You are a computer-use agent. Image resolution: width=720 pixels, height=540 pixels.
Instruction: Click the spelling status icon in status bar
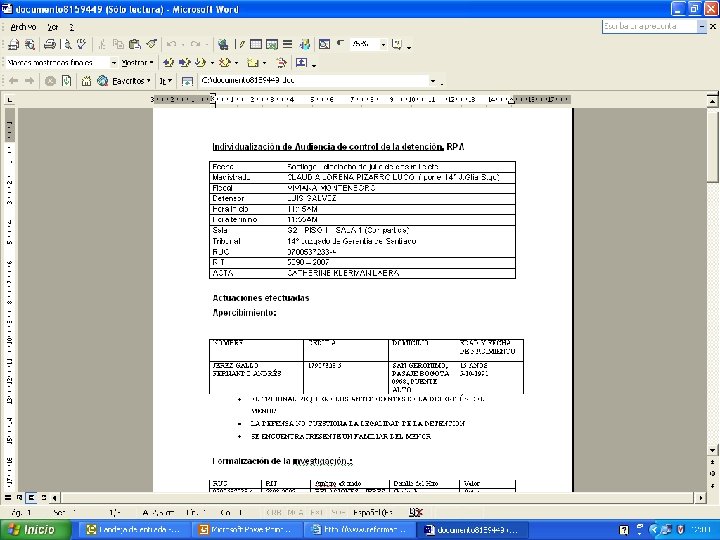(x=415, y=512)
